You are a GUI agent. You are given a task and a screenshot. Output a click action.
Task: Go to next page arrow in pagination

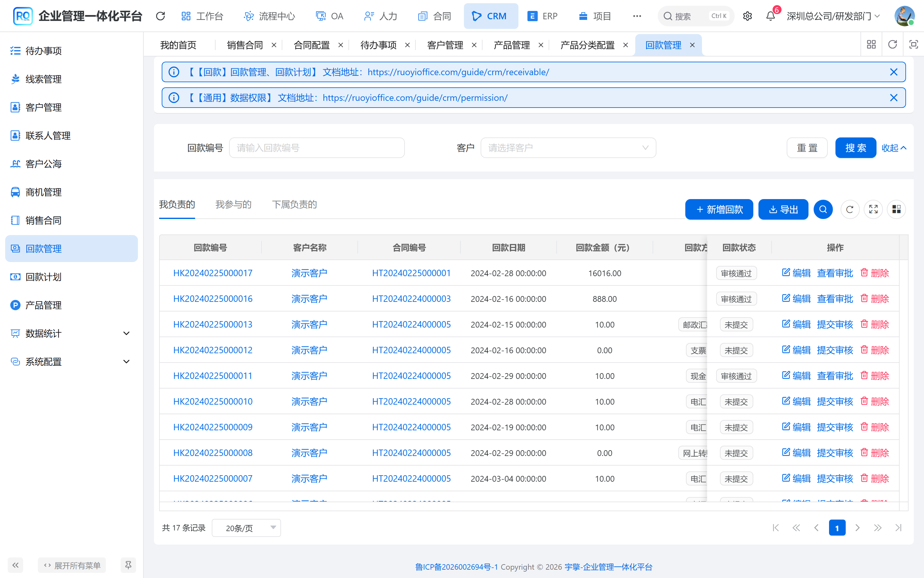click(857, 528)
